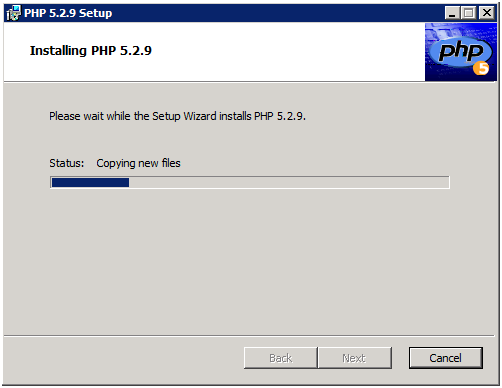Click the blue PHP oval logo
502x388 pixels.
click(460, 52)
